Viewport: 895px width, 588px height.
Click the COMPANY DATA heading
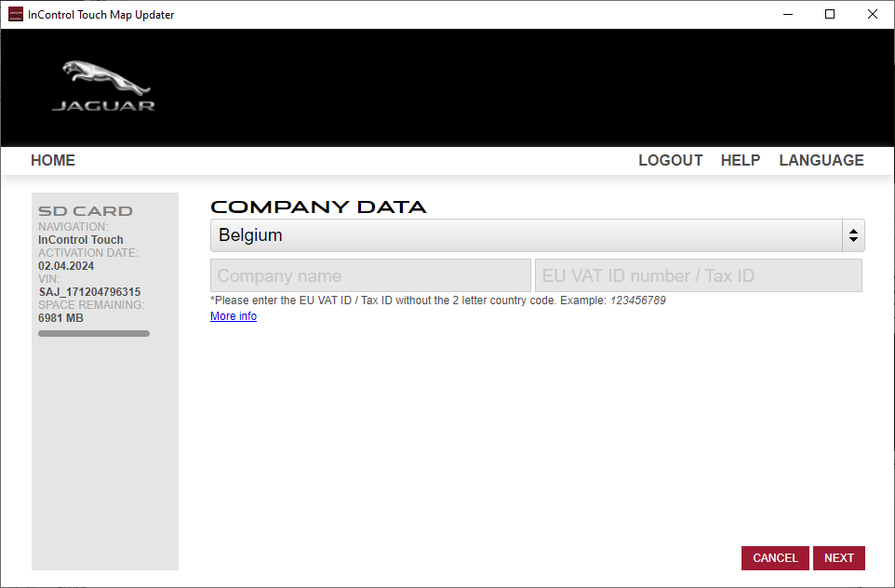click(318, 207)
